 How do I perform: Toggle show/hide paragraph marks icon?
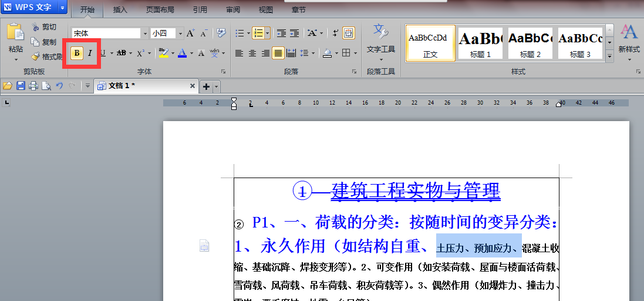(x=335, y=34)
